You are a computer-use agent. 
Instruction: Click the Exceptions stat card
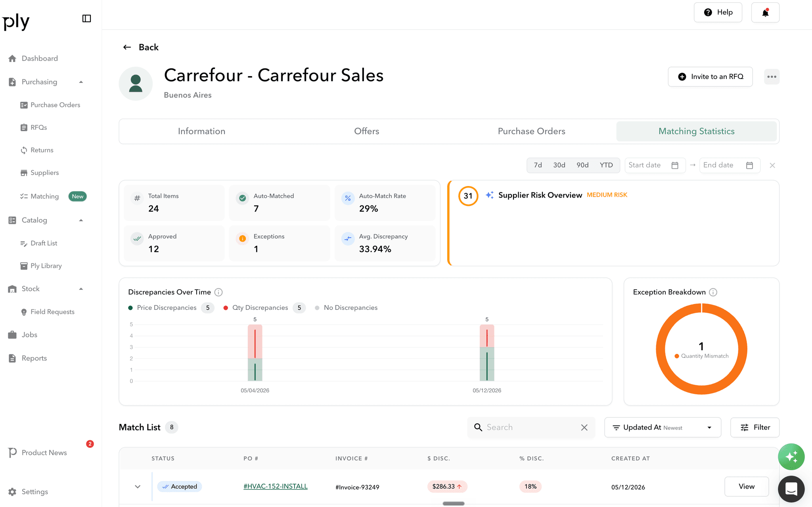pyautogui.click(x=280, y=243)
